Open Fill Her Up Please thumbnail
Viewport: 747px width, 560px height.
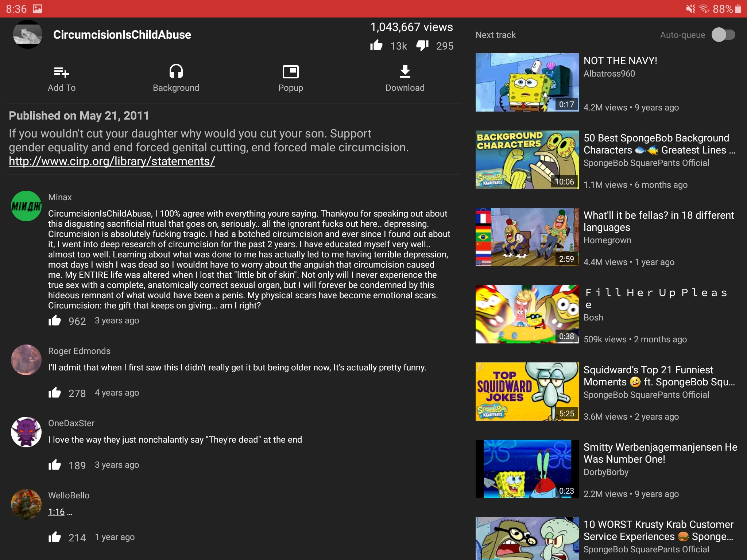527,314
